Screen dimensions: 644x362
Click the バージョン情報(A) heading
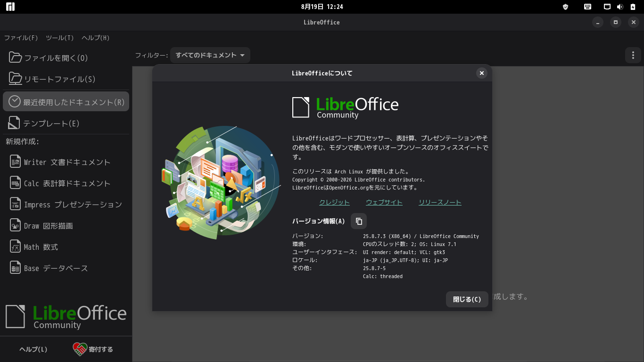point(319,221)
